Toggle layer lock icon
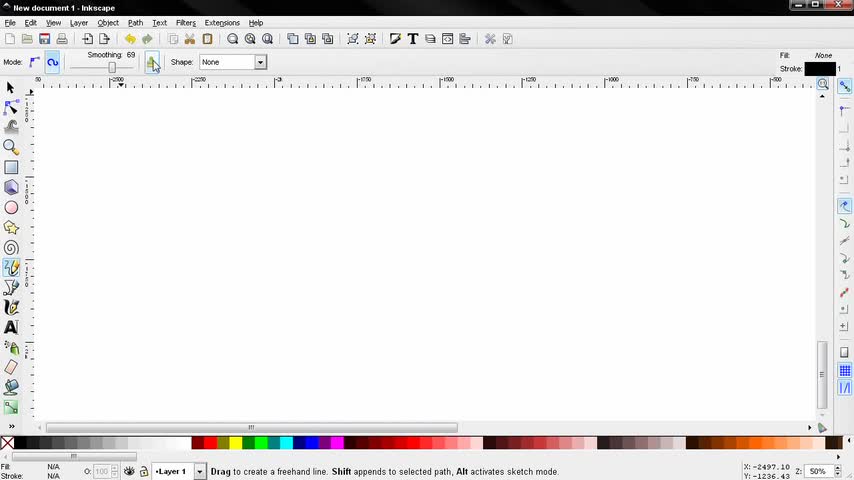Screen dimensions: 854x480 [x=144, y=471]
